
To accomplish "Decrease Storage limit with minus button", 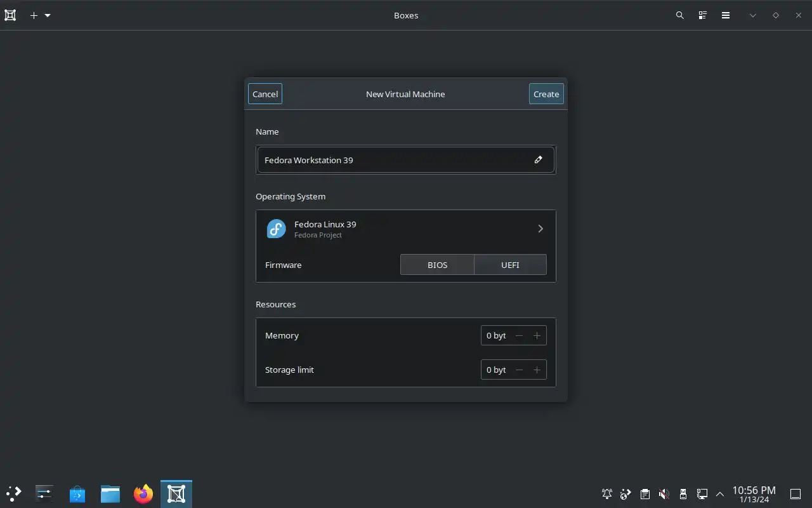I will [519, 370].
